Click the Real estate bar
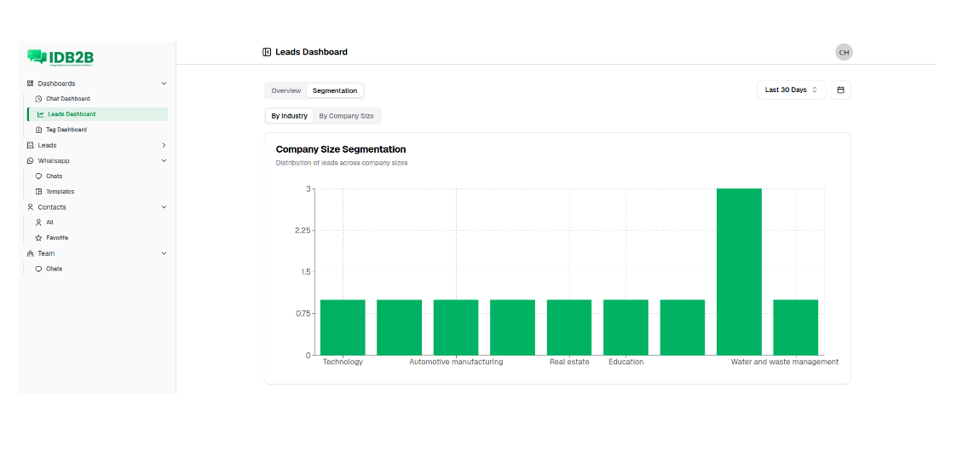 [569, 327]
